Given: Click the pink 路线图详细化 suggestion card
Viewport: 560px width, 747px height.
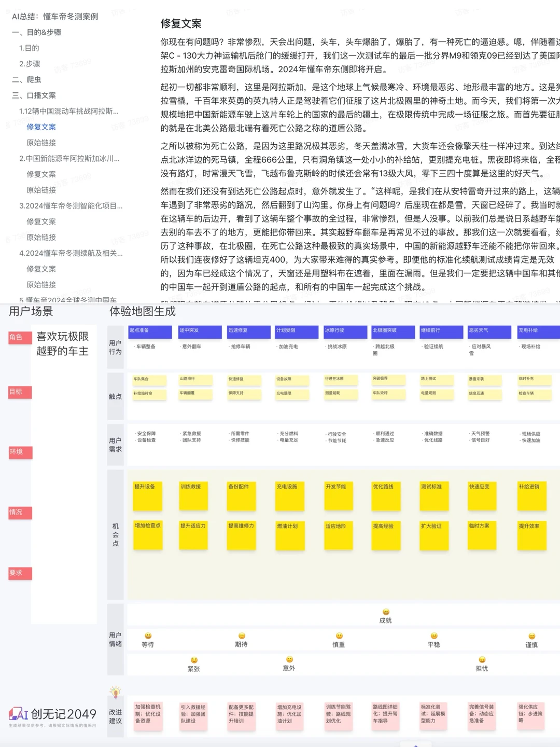Looking at the screenshot, I should 386,716.
